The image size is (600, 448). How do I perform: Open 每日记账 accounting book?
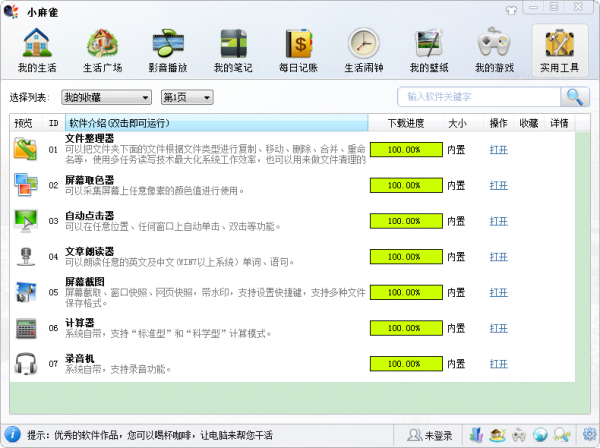298,51
